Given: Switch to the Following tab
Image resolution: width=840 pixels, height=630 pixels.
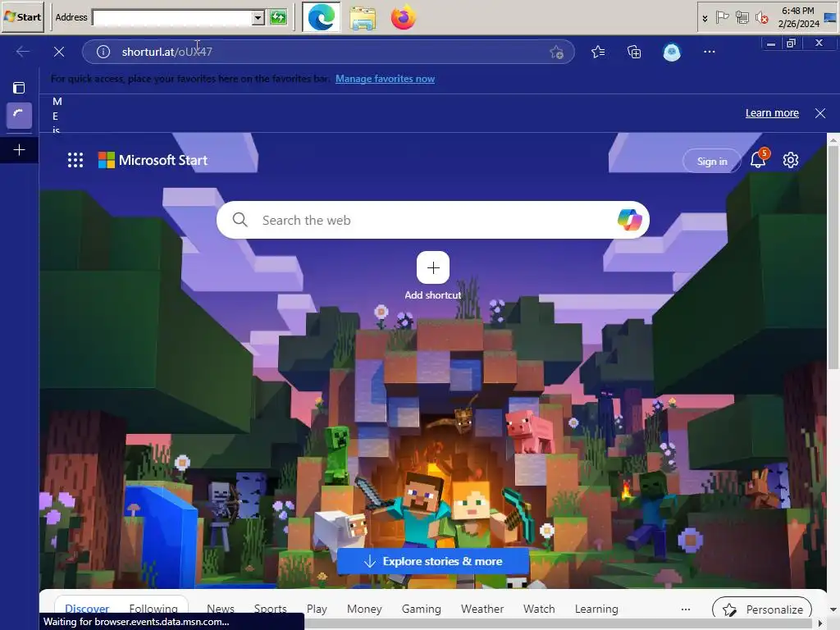Looking at the screenshot, I should [x=153, y=609].
